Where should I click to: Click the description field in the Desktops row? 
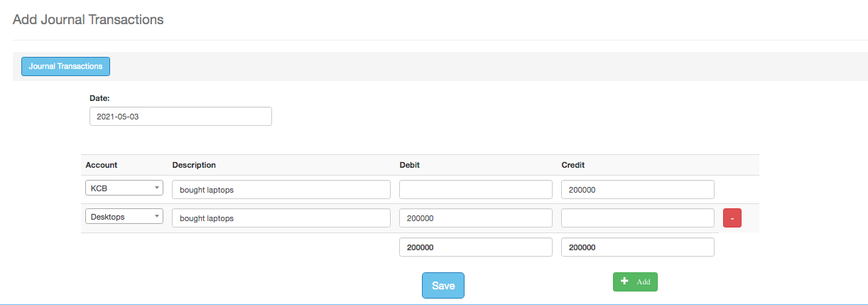[x=281, y=218]
